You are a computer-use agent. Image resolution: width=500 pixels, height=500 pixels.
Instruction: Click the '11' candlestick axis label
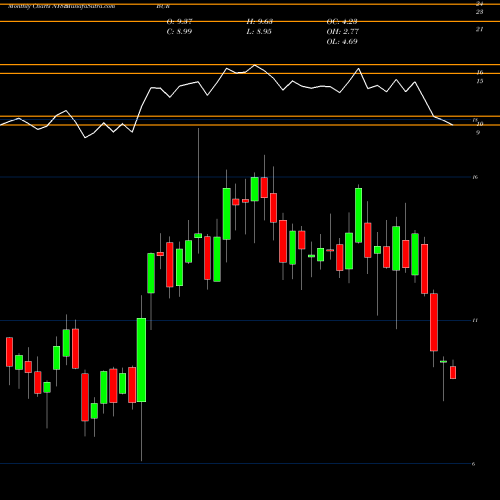click(475, 320)
